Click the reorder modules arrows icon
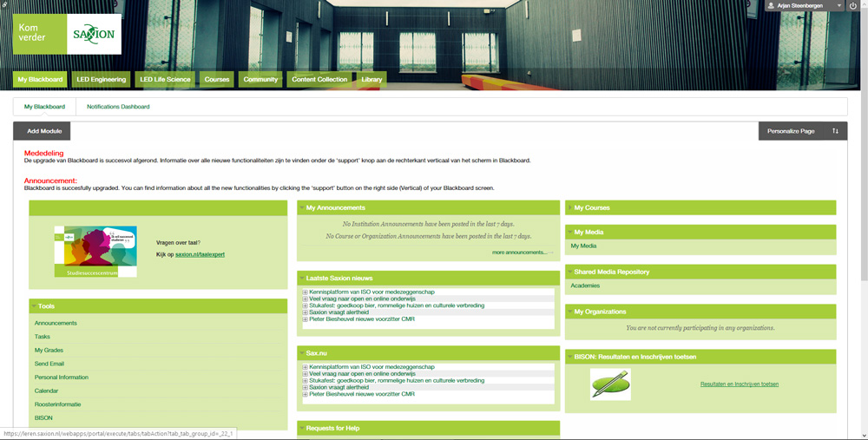This screenshot has width=868, height=440. (x=835, y=131)
